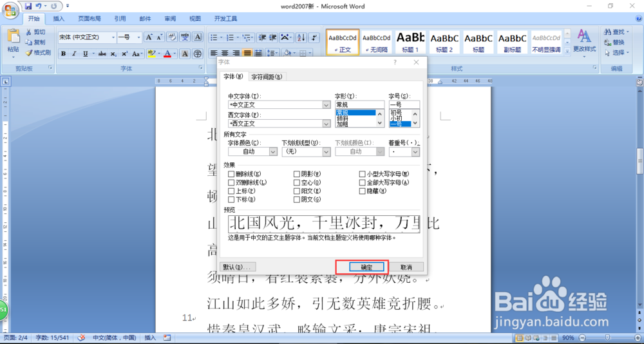Click the 取消 (Cancel) button
This screenshot has height=344, width=644.
(x=406, y=267)
